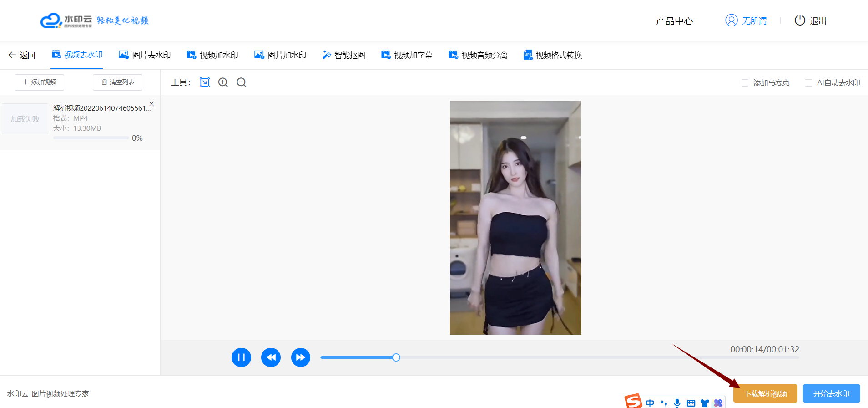This screenshot has width=868, height=408.
Task: Switch to 视频去水印 tab
Action: click(x=77, y=55)
